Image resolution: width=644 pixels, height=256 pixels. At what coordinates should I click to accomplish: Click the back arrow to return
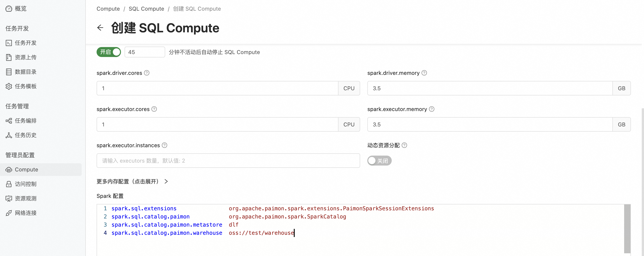point(100,28)
